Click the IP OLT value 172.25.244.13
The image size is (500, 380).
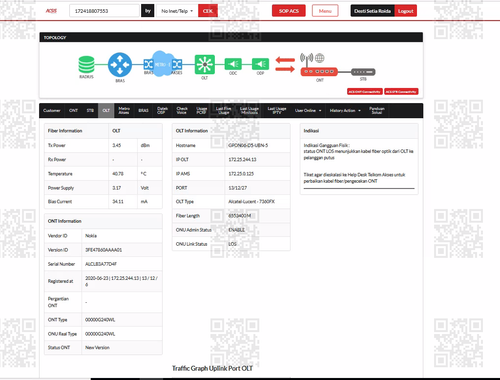click(242, 160)
